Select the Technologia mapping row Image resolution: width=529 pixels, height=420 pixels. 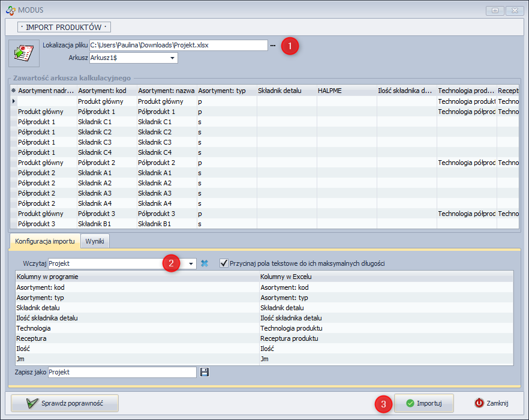(x=137, y=328)
